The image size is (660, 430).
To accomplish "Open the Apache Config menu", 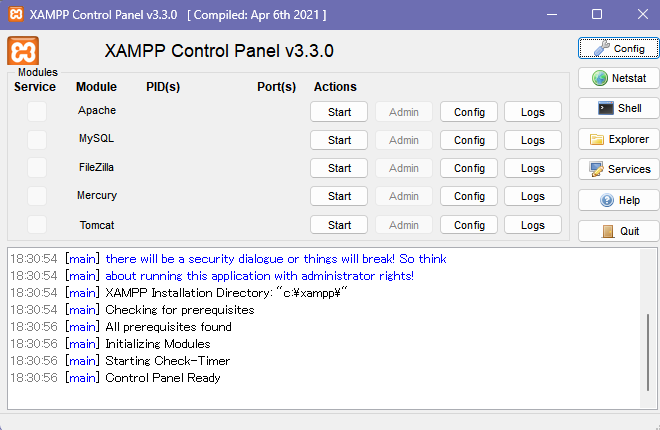I will 469,112.
